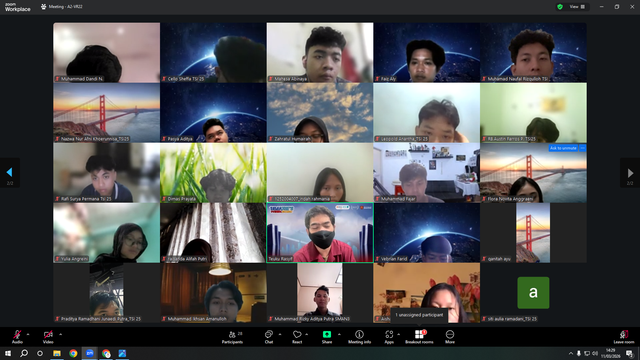The width and height of the screenshot is (640, 360).
Task: Select Zahratul Humairah's video tile
Action: point(320,113)
